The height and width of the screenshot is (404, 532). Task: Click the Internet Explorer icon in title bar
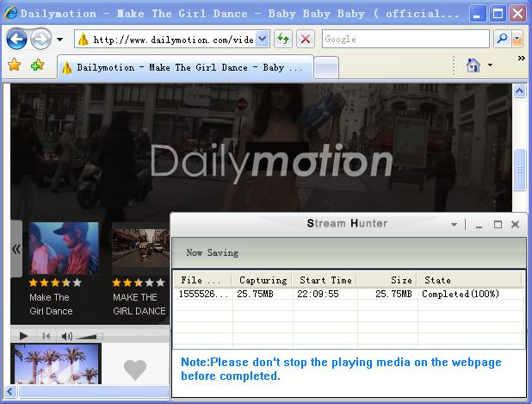[x=11, y=14]
